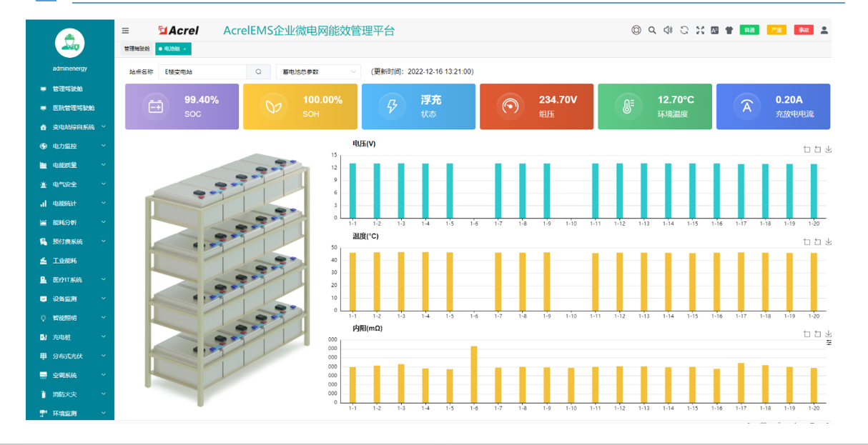868x445 pixels.
Task: Open 管理驾驶舱 in the sidebar
Action: tap(70, 89)
